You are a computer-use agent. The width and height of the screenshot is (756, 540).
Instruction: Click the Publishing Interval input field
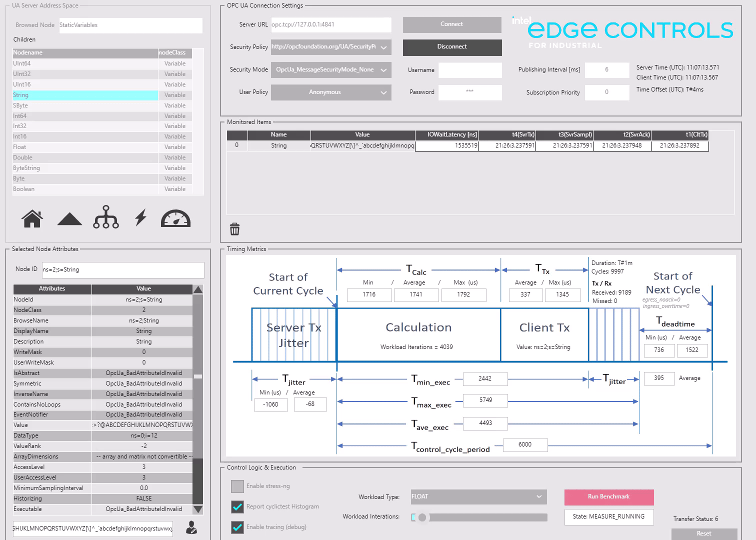pyautogui.click(x=606, y=70)
